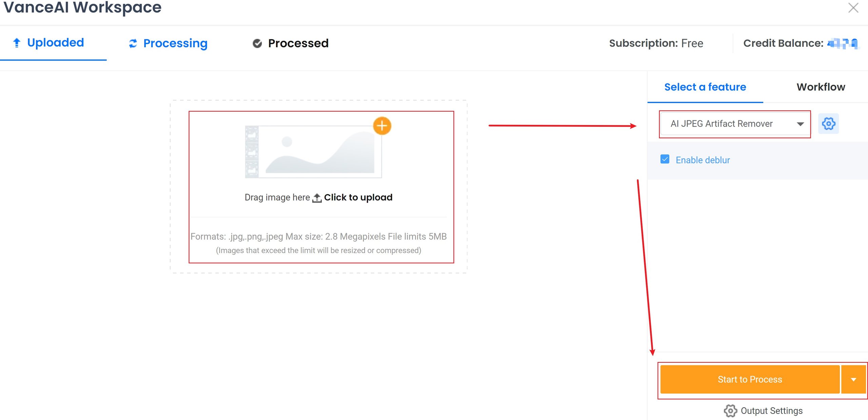The width and height of the screenshot is (868, 420).
Task: Switch to the Workflow tab
Action: [821, 87]
